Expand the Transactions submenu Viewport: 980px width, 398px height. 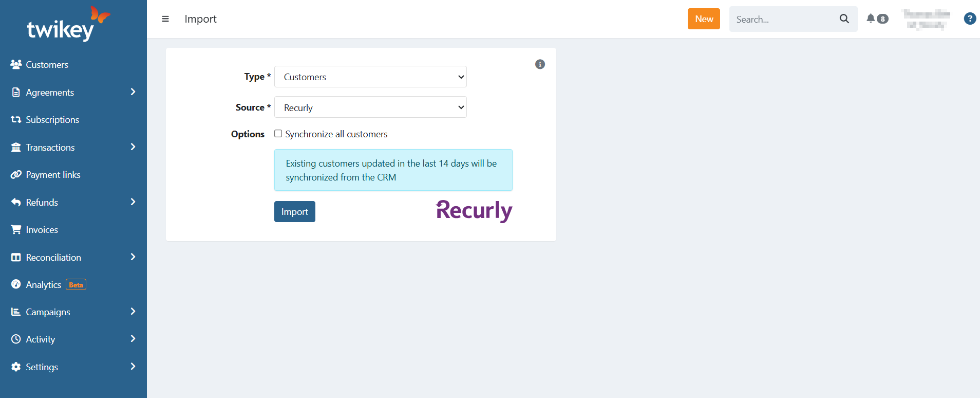pyautogui.click(x=133, y=147)
